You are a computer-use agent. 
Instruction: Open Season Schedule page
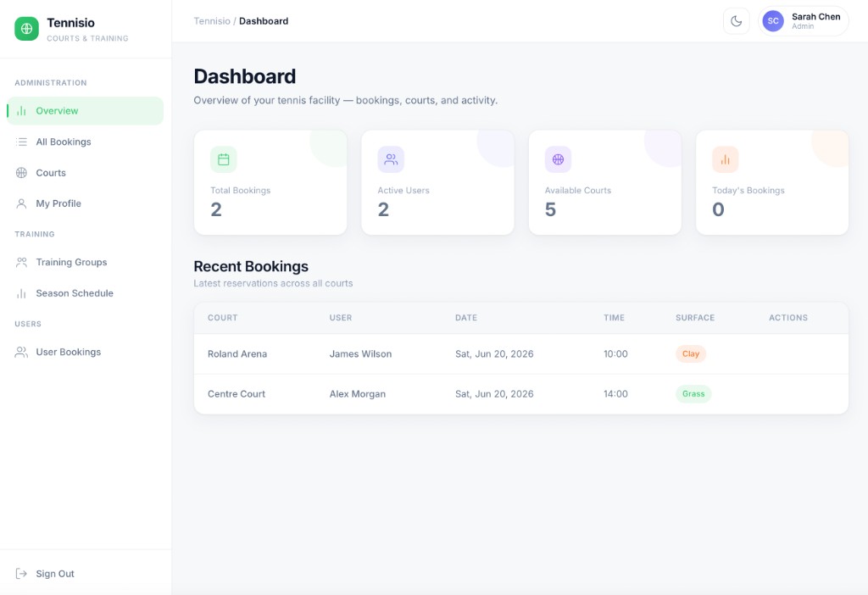tap(86, 293)
